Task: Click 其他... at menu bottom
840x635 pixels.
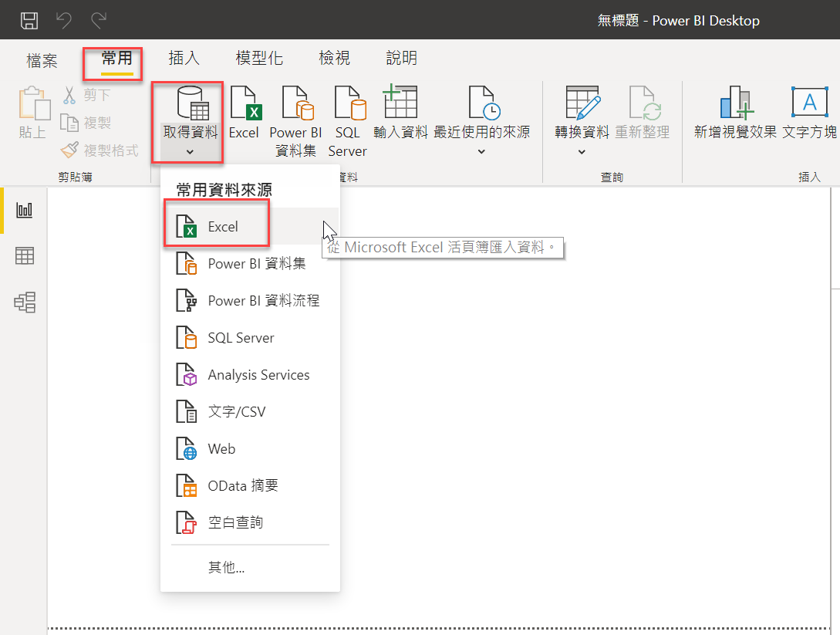Action: click(226, 567)
